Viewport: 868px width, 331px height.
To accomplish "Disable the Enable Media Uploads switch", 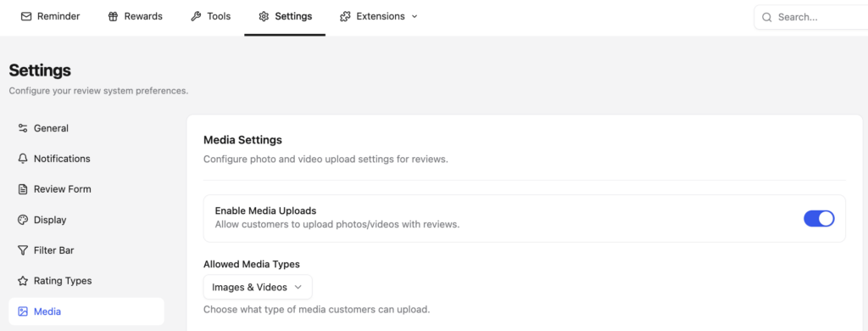I will pyautogui.click(x=819, y=218).
